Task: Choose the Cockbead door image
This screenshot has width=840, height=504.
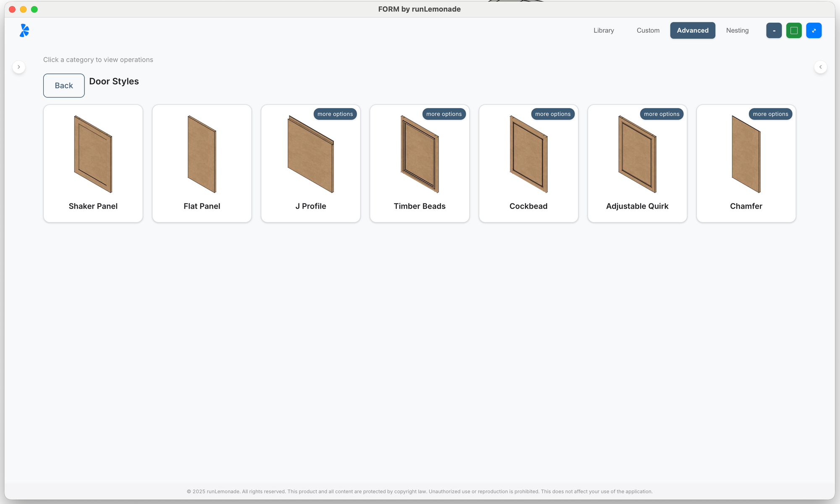Action: pos(528,154)
